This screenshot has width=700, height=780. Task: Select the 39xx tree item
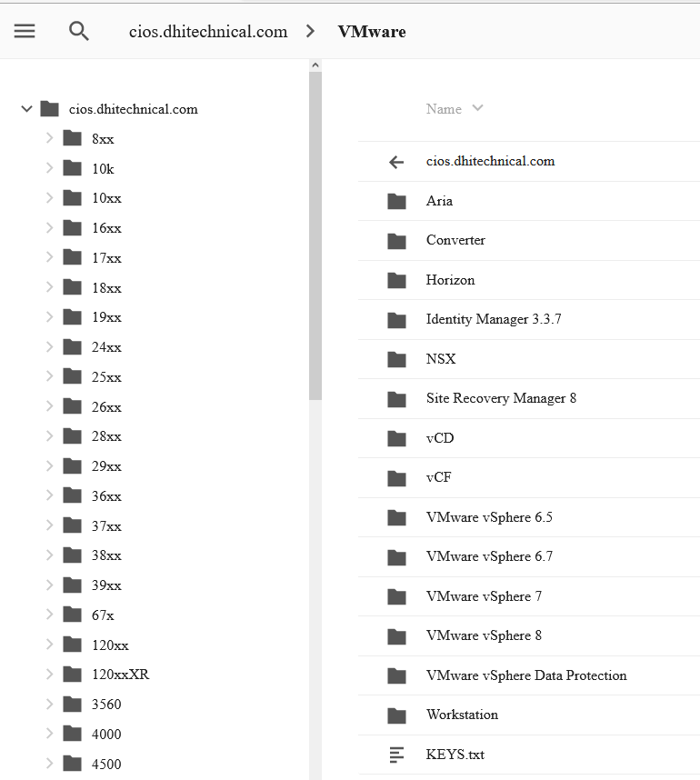click(106, 585)
